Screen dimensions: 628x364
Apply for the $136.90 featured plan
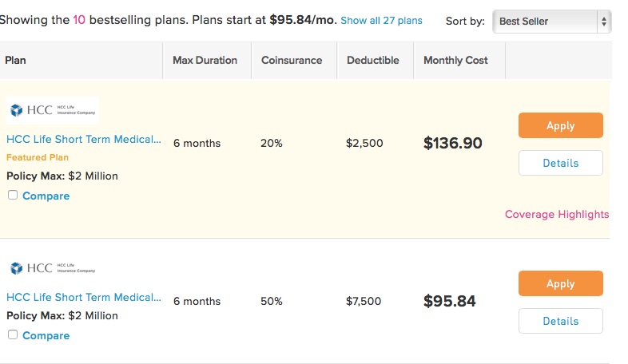560,125
